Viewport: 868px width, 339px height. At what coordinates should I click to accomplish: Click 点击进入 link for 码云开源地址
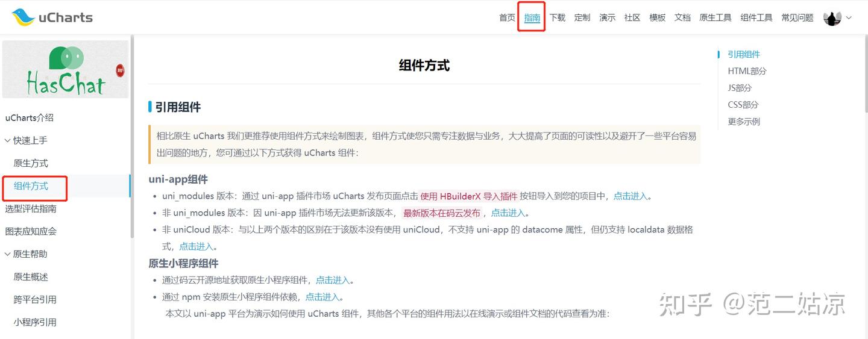click(x=333, y=280)
